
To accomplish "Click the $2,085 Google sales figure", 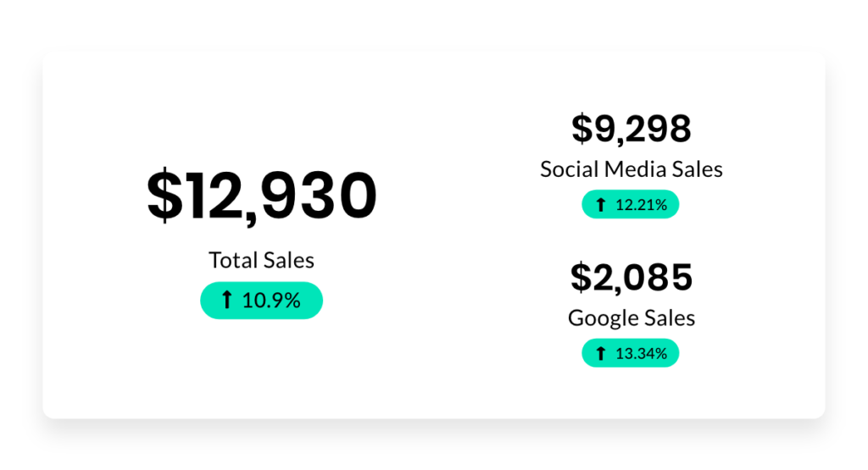I will 631,277.
